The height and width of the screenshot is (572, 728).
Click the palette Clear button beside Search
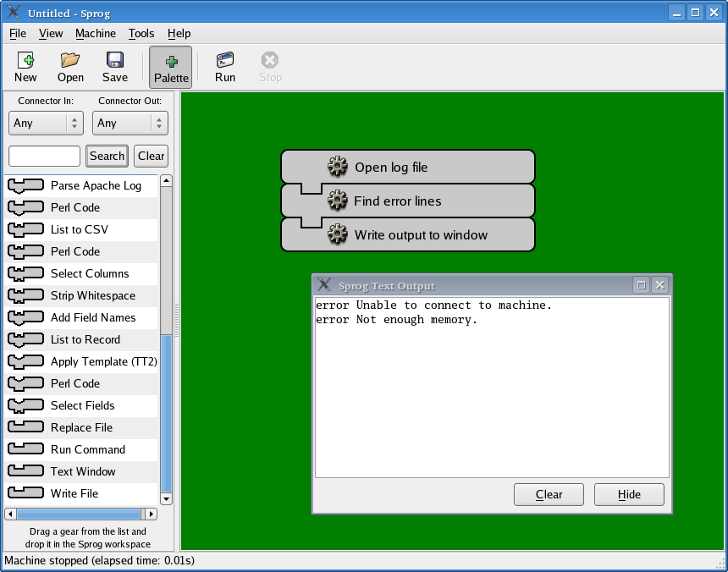[151, 156]
